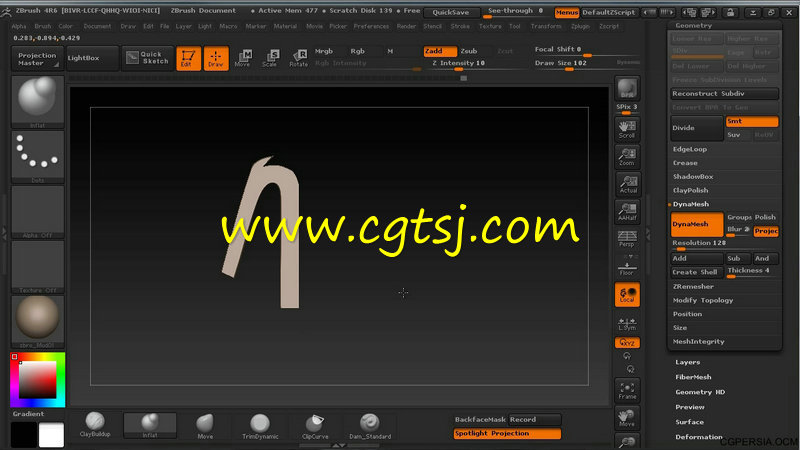
Task: Open the Texture Off picker
Action: point(38,267)
